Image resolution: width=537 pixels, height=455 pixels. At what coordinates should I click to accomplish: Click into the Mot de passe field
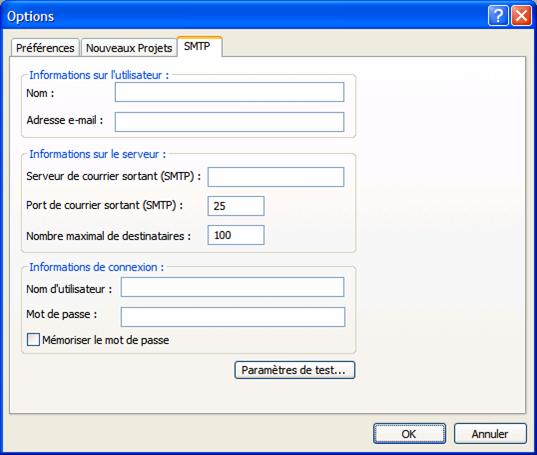point(233,317)
